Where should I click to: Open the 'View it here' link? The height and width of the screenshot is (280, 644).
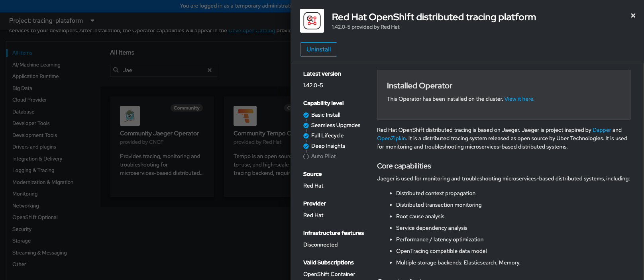[519, 99]
